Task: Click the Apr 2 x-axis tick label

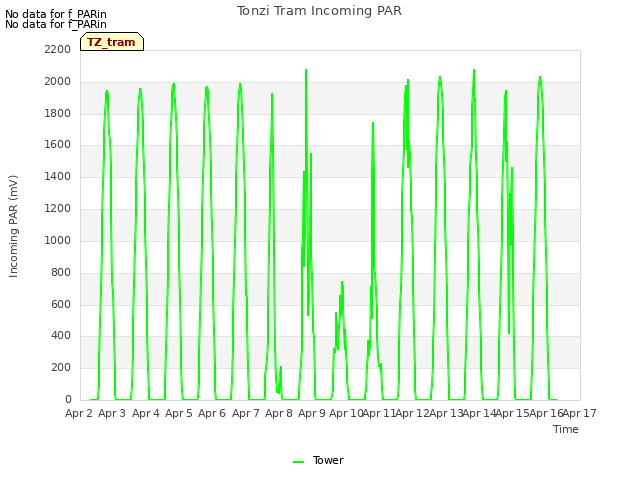Action: pos(79,413)
